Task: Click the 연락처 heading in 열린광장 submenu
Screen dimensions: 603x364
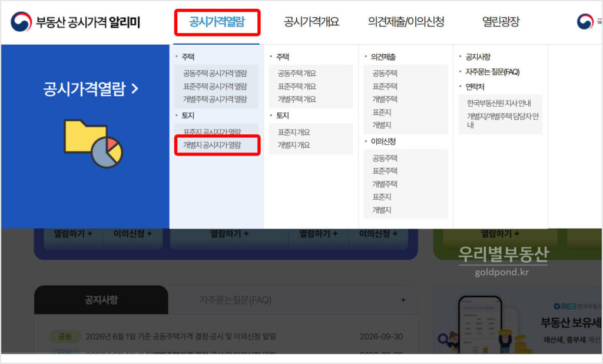Action: pos(475,87)
